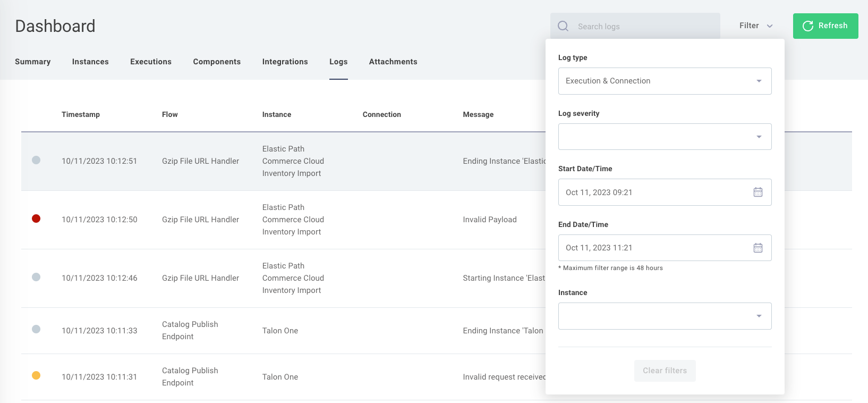Sort by the Timestamp column header

81,114
